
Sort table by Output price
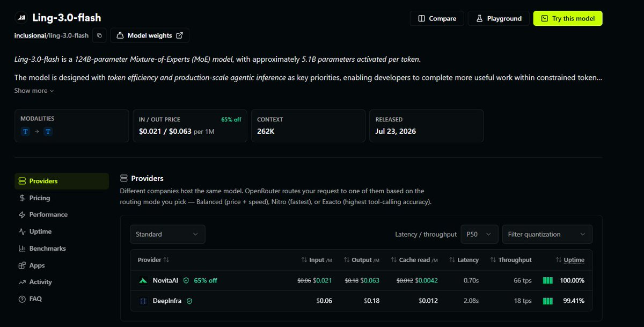pyautogui.click(x=362, y=260)
